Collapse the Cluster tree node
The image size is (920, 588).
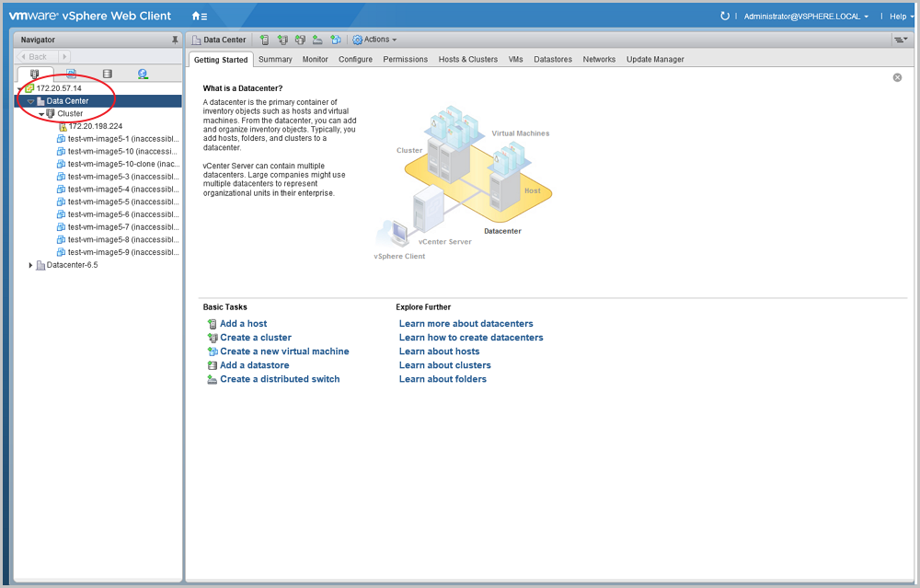point(41,114)
